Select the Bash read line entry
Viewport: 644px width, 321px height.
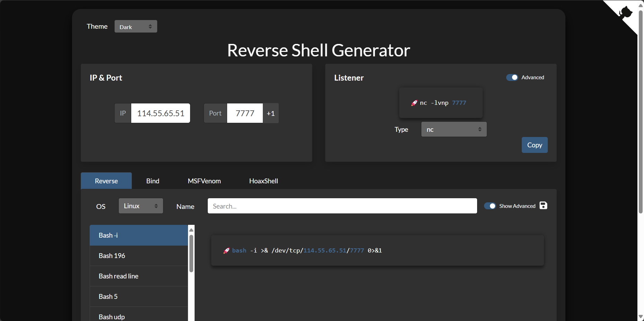point(139,276)
